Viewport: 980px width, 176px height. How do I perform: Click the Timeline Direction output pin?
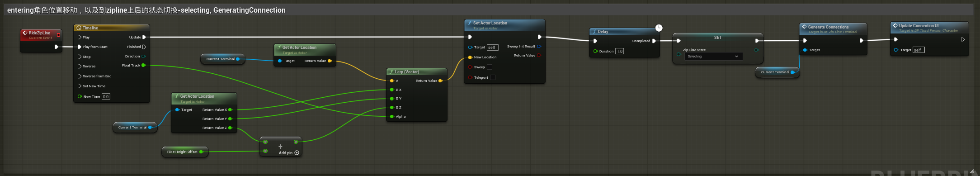pyautogui.click(x=143, y=57)
